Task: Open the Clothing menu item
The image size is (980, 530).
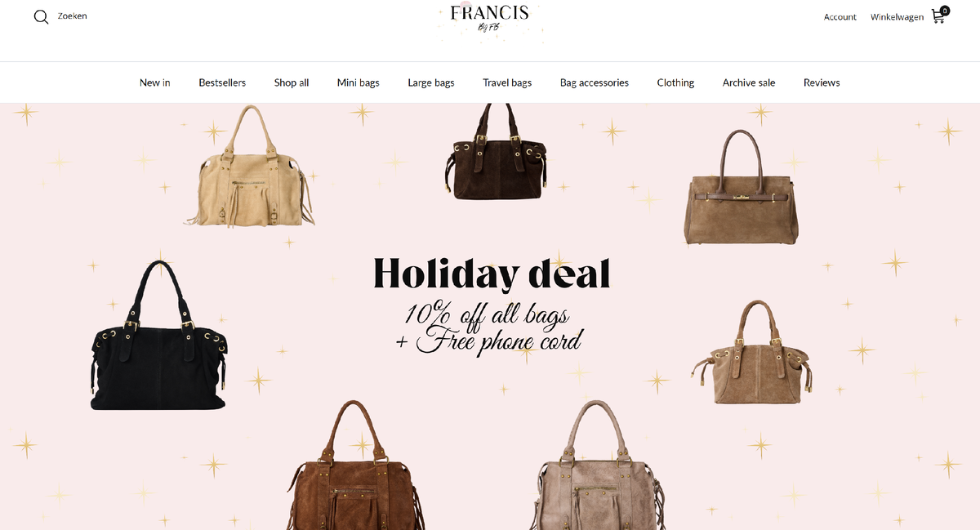Action: (x=675, y=82)
